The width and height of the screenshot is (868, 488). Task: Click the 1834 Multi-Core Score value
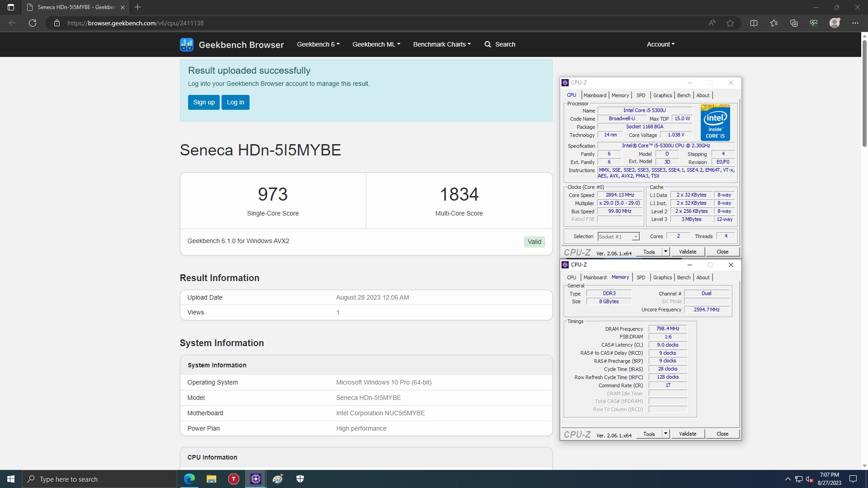pyautogui.click(x=459, y=194)
